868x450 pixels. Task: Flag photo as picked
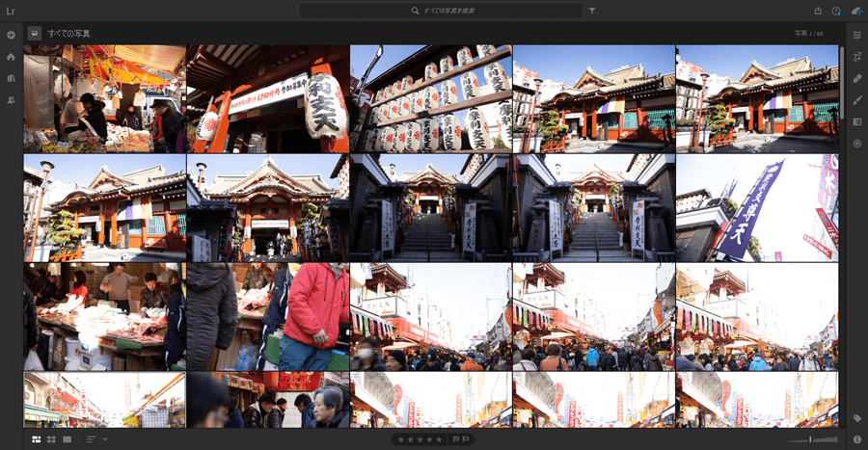(x=456, y=439)
